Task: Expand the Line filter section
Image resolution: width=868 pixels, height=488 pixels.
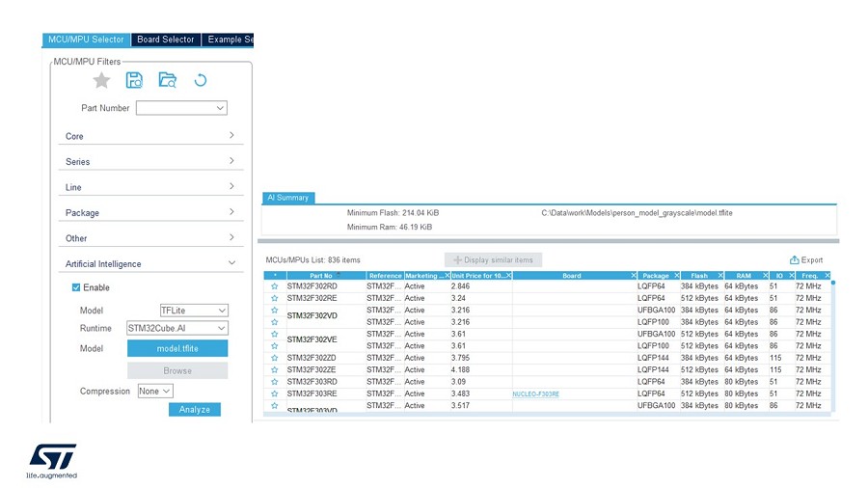Action: [x=150, y=187]
